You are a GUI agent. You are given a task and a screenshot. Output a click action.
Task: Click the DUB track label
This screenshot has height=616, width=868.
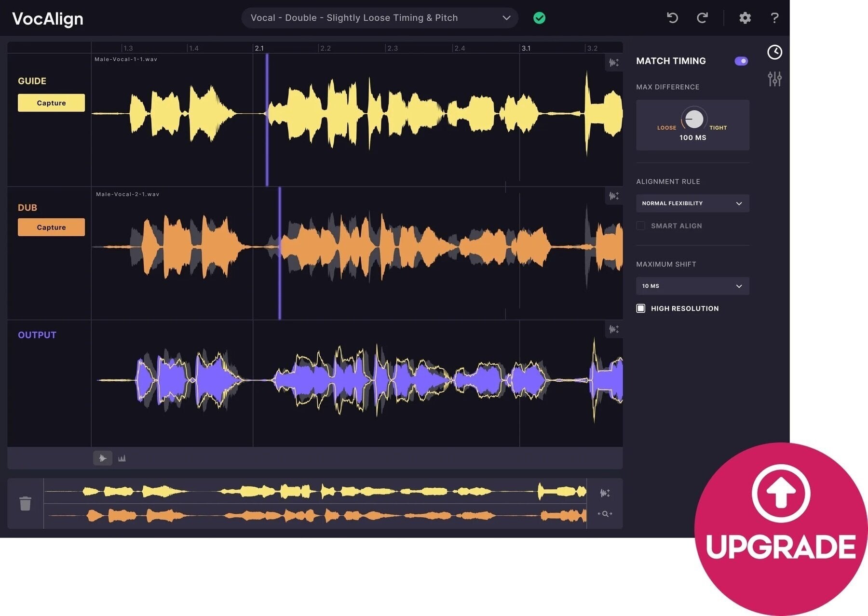[27, 208]
